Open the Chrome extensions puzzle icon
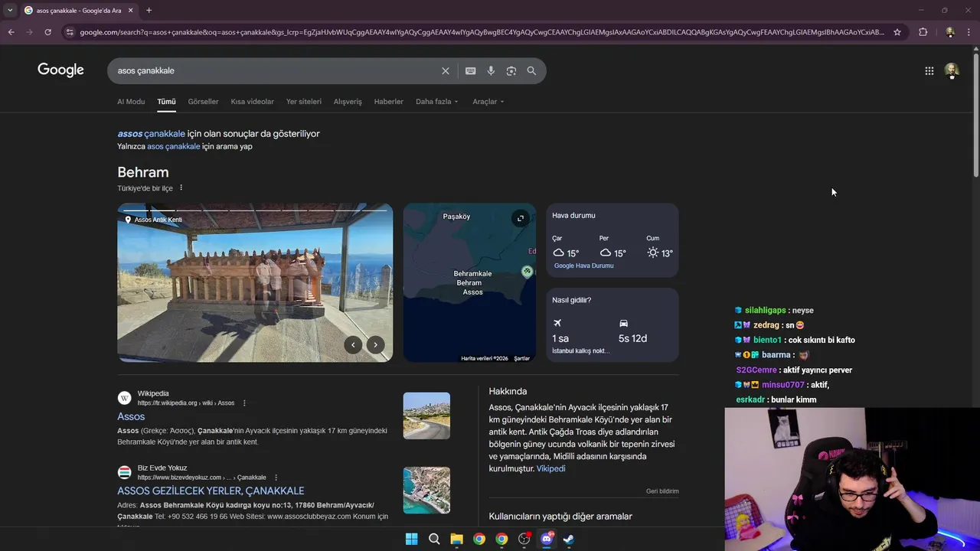Screen dimensions: 980x551 (923, 32)
